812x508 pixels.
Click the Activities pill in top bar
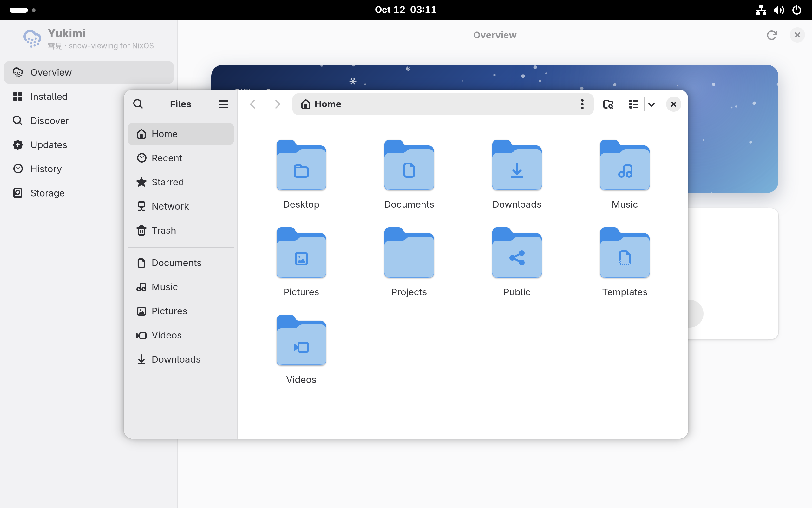pyautogui.click(x=19, y=10)
